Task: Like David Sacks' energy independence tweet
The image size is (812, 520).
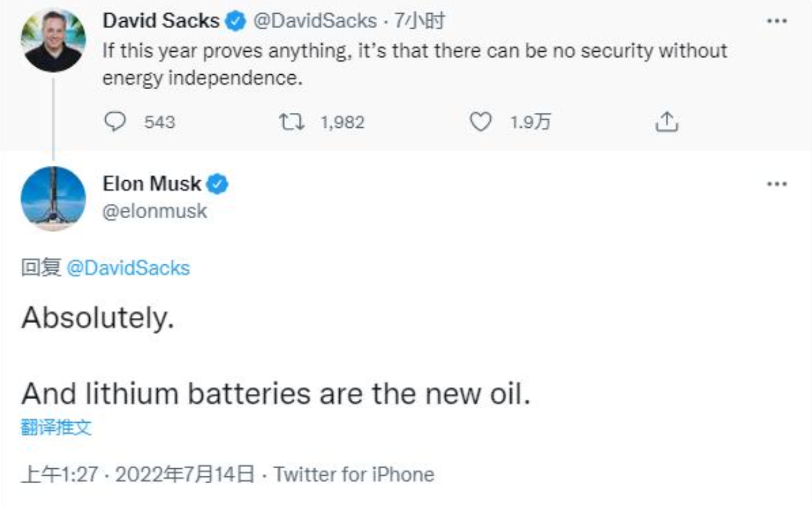Action: [480, 122]
